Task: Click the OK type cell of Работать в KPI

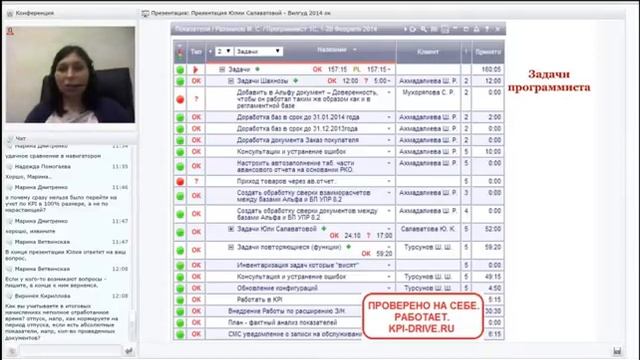Action: [x=196, y=300]
